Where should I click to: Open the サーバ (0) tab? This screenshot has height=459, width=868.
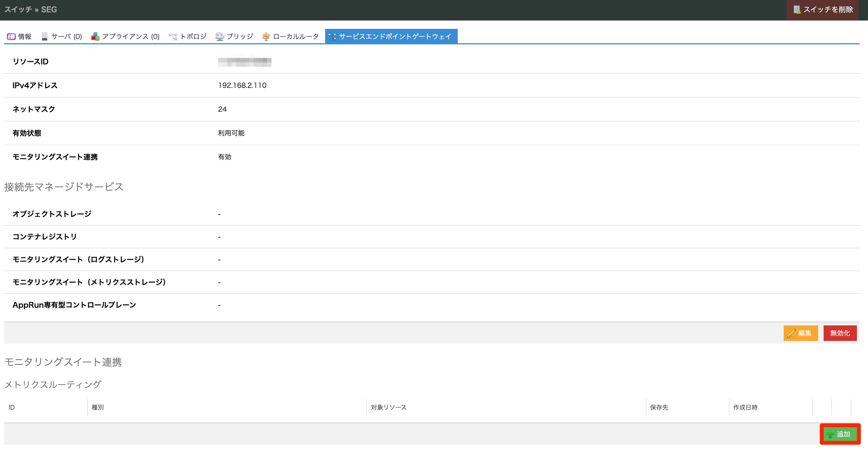coord(66,36)
